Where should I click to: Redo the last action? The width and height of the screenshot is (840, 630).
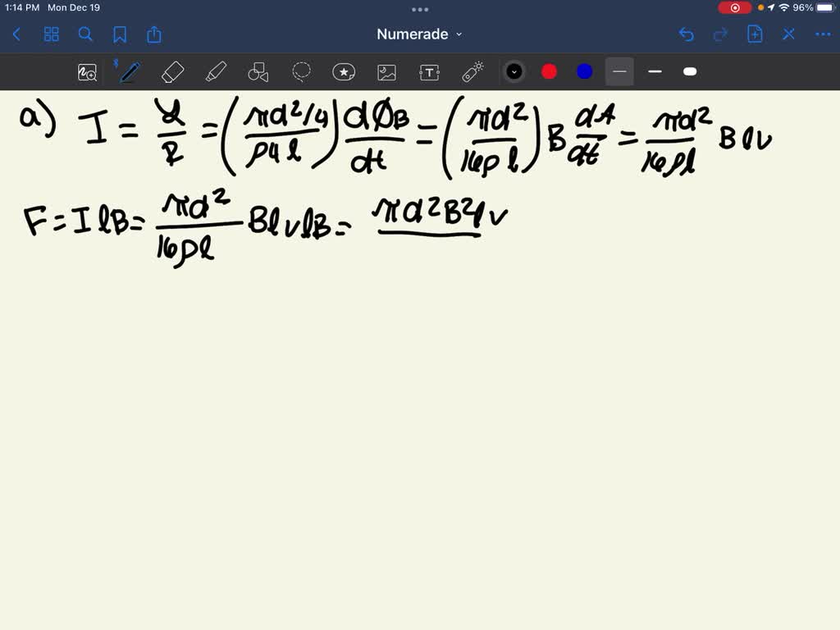(720, 34)
